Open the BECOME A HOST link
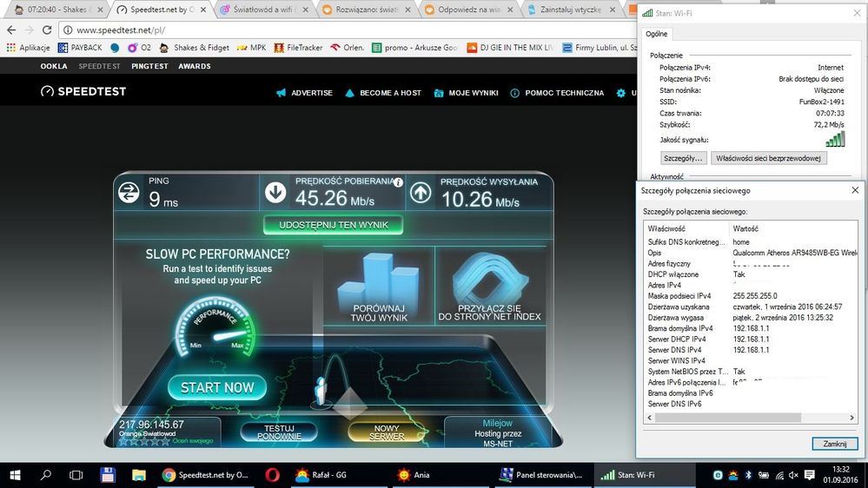This screenshot has width=868, height=488. (x=383, y=93)
